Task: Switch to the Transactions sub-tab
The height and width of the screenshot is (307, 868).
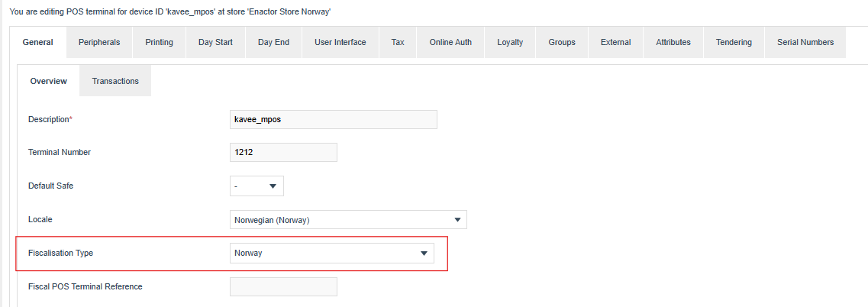Action: (x=115, y=81)
